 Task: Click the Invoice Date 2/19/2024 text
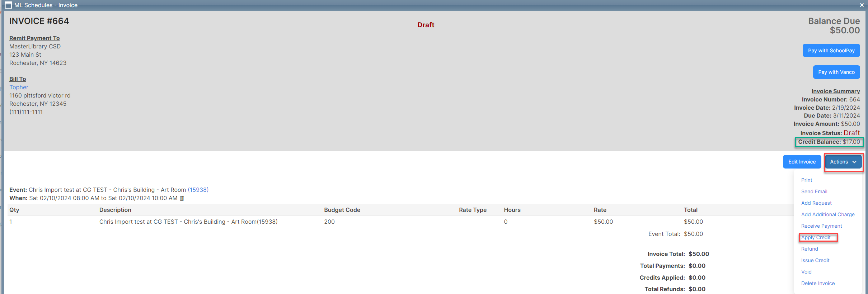point(827,108)
